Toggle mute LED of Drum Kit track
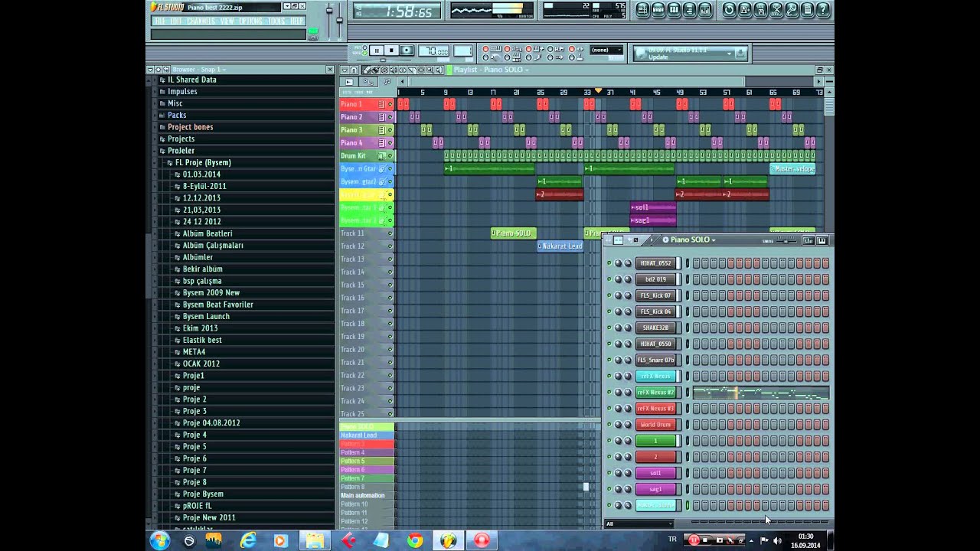 [x=390, y=156]
